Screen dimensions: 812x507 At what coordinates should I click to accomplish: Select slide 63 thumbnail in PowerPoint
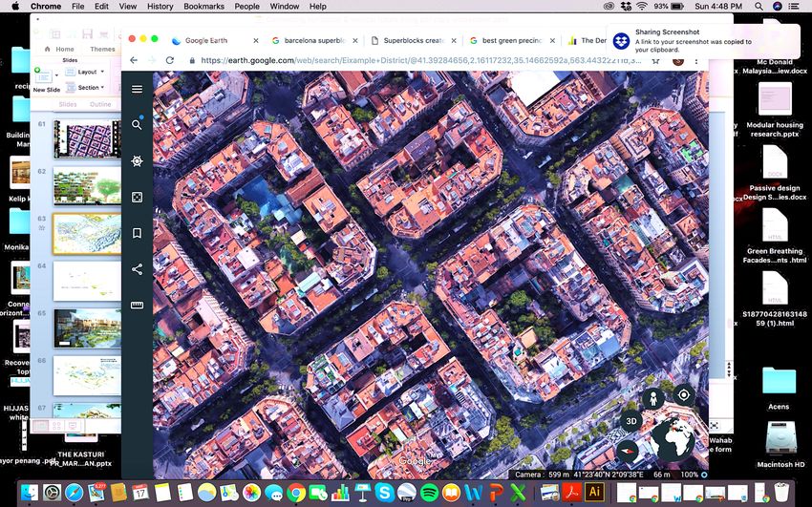[x=88, y=234]
